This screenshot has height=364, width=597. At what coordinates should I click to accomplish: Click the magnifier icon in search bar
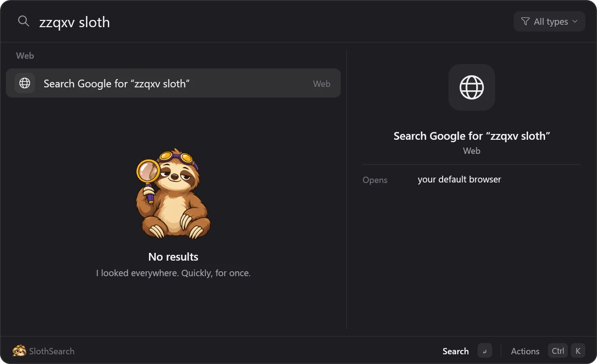click(x=24, y=21)
